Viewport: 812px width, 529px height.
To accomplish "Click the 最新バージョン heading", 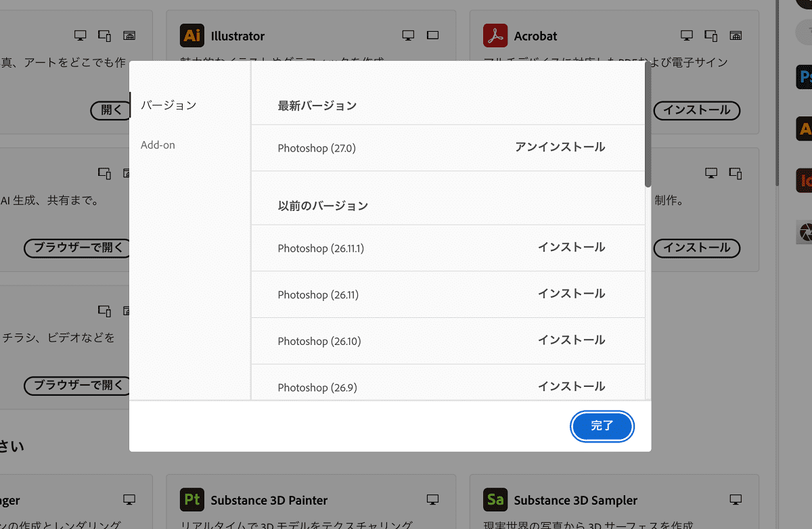I will pos(317,106).
